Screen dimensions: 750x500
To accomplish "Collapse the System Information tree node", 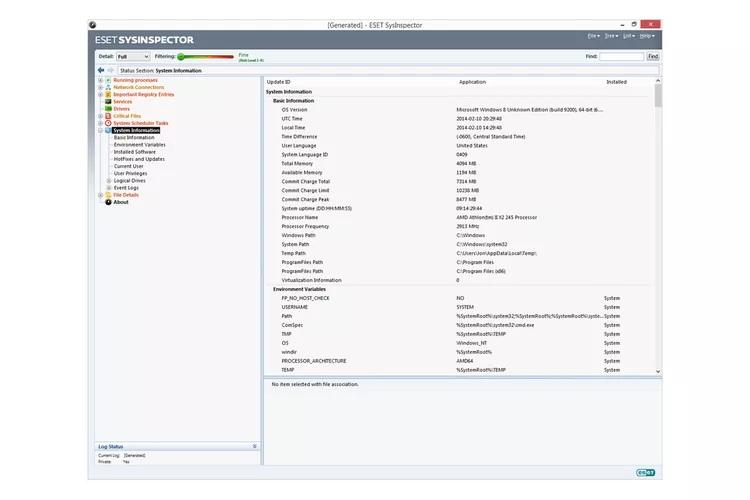I will pyautogui.click(x=101, y=130).
